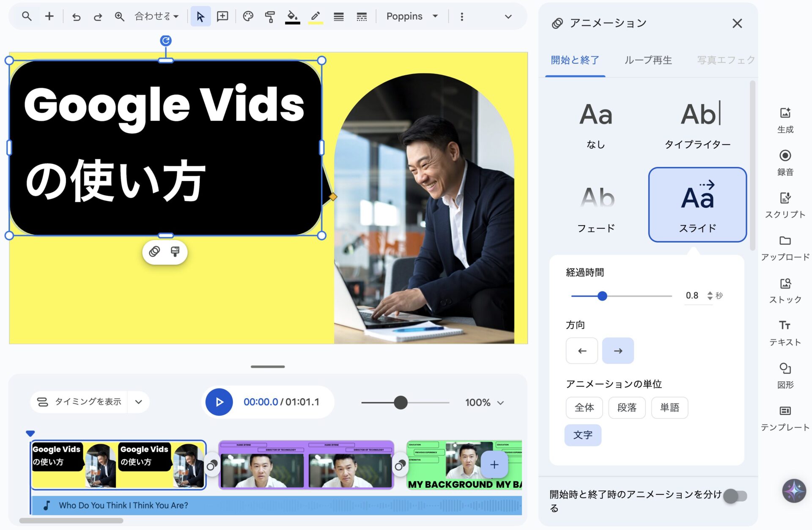Viewport: 812px width, 530px height.
Task: Adjust the 経過時間 duration slider
Action: pyautogui.click(x=602, y=296)
